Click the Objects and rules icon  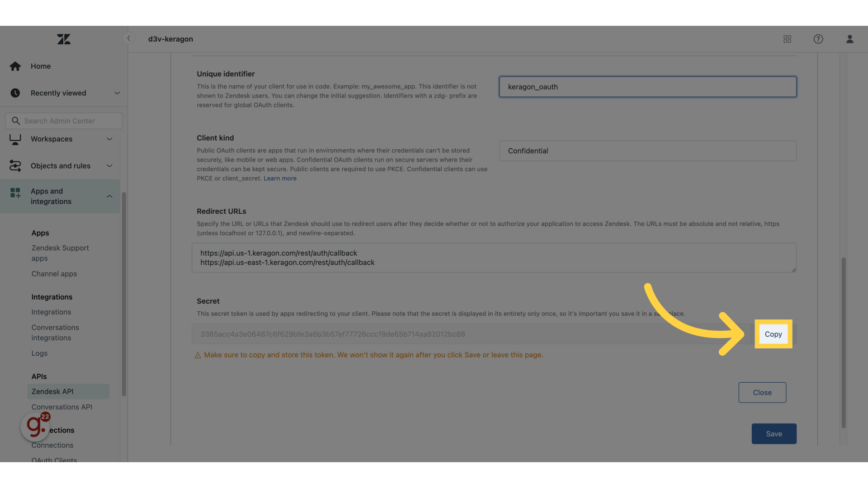(15, 166)
